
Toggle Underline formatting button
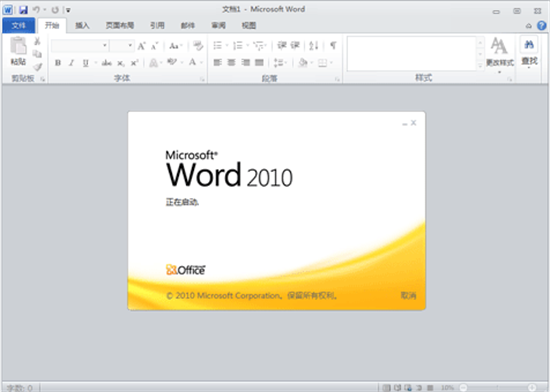coord(85,63)
